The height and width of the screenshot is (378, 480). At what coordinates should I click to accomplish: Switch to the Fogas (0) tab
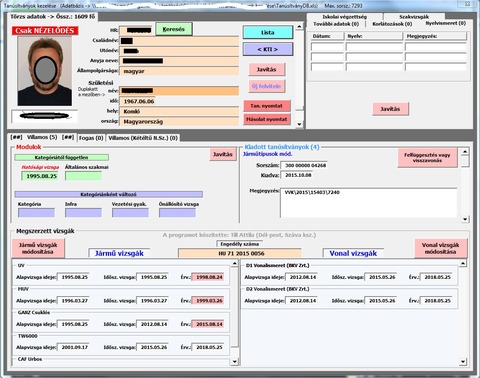point(91,138)
